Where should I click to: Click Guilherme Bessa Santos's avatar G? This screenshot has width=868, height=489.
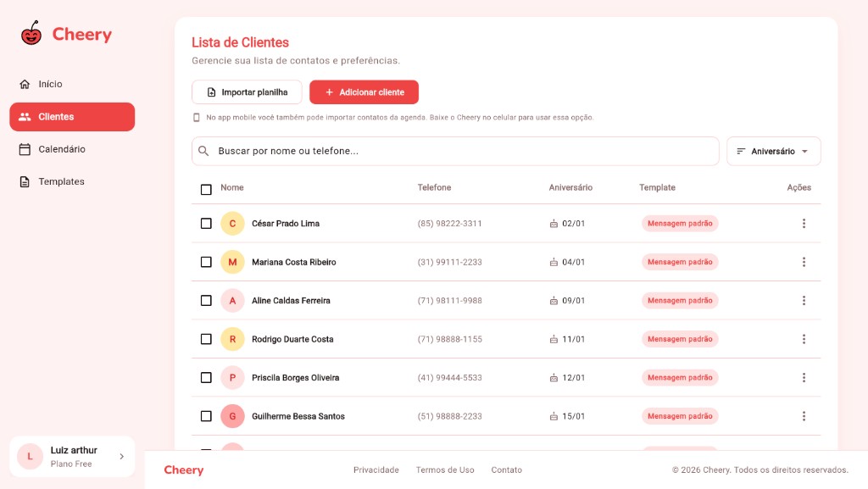pos(232,416)
